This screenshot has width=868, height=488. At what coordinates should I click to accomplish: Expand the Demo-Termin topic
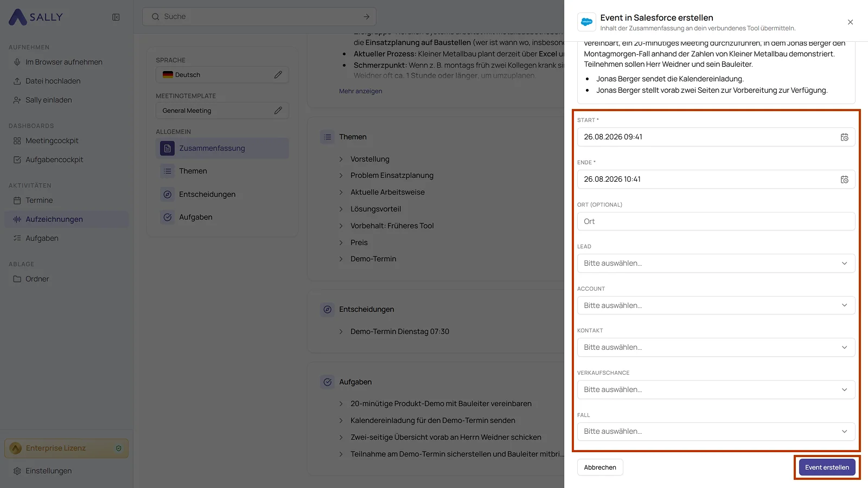point(341,259)
